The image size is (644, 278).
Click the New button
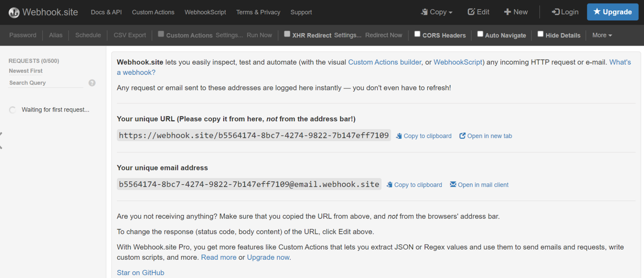(516, 12)
